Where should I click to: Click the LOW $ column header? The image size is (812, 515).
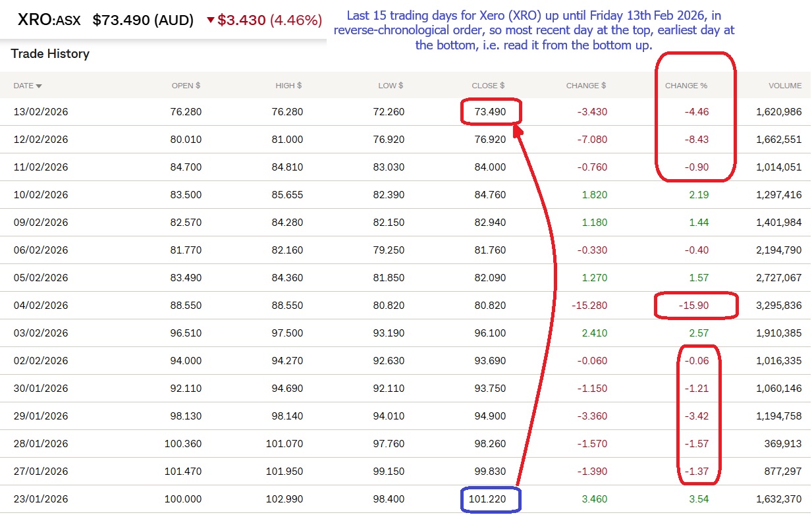tap(391, 86)
